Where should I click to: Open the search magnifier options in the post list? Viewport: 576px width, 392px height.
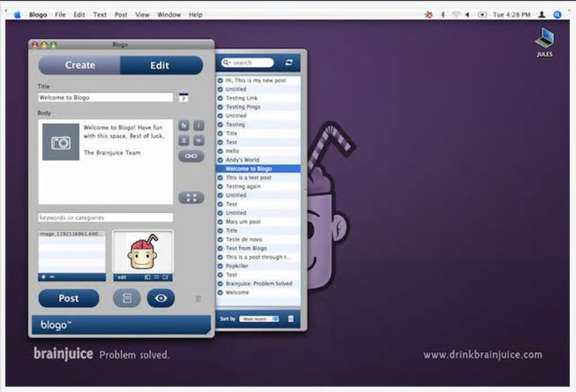click(x=225, y=63)
